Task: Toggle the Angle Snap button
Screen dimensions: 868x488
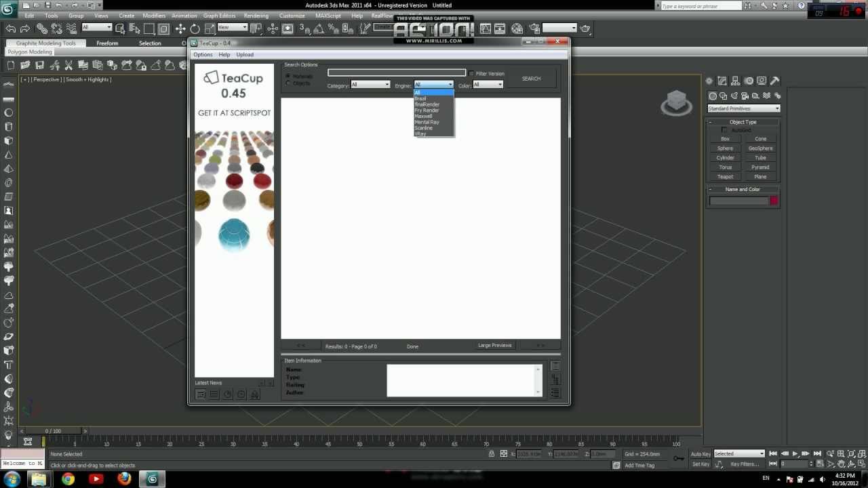Action: tap(320, 28)
